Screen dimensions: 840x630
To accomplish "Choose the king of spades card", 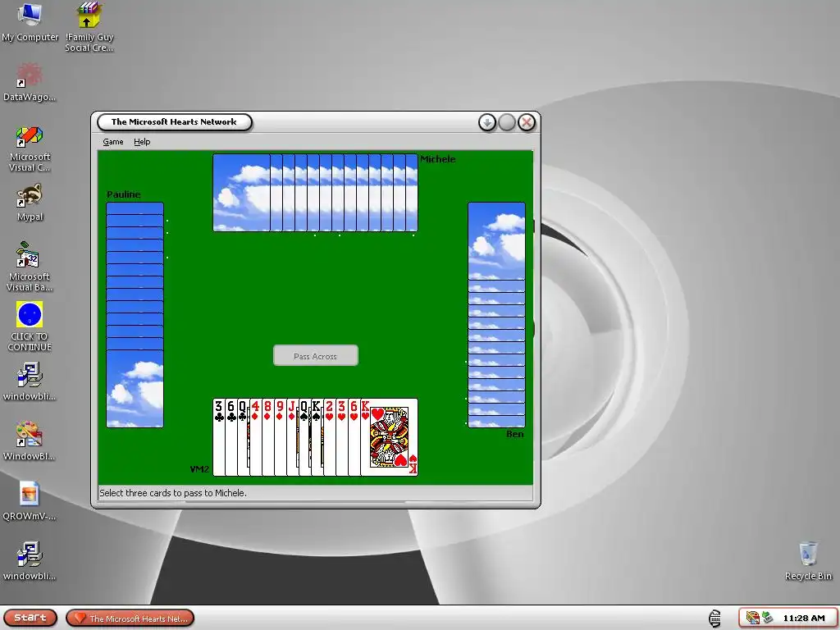I will coord(317,437).
